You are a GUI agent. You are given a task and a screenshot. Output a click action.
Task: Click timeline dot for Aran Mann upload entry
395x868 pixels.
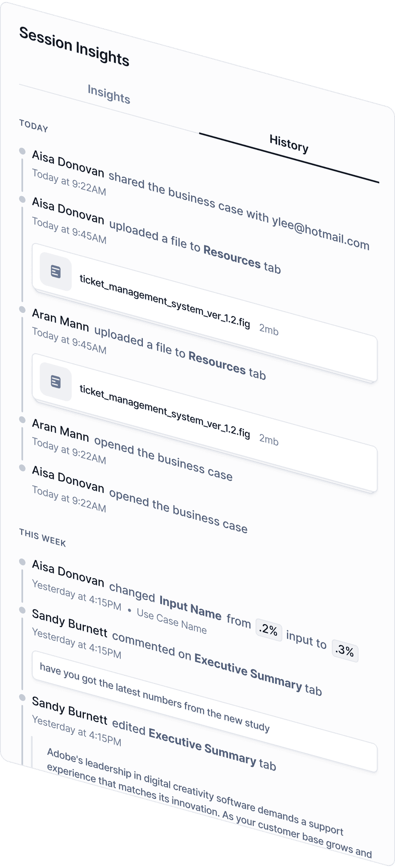22,309
